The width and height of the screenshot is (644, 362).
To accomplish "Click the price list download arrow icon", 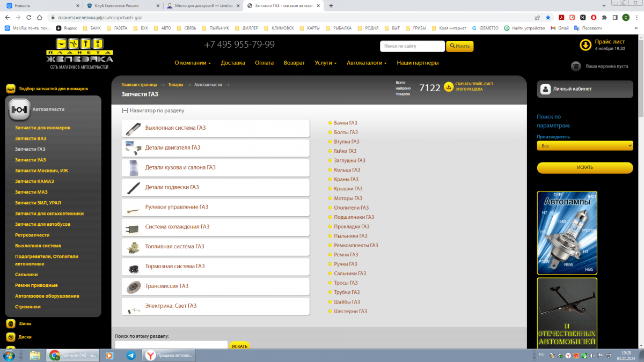I will pos(586,45).
